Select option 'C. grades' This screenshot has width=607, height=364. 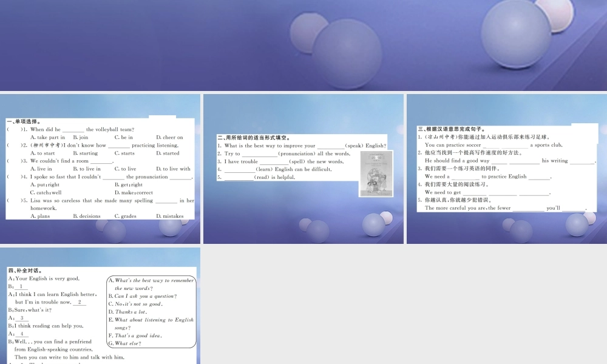tap(125, 216)
